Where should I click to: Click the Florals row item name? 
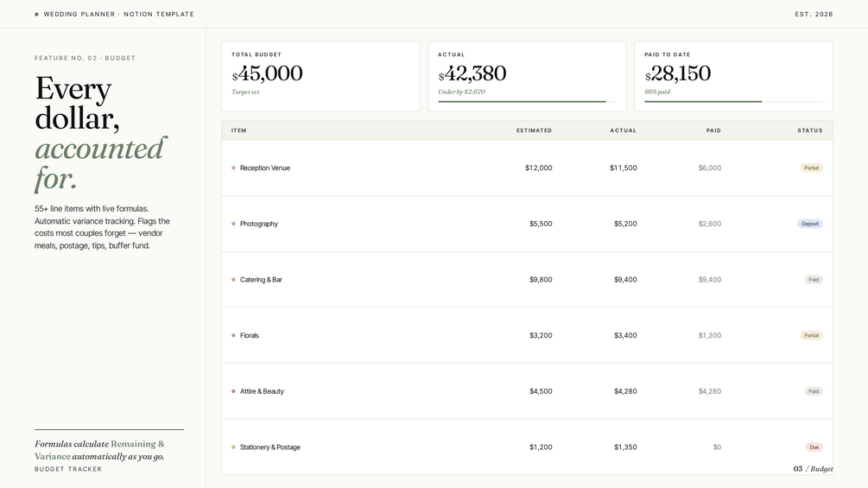coord(249,335)
